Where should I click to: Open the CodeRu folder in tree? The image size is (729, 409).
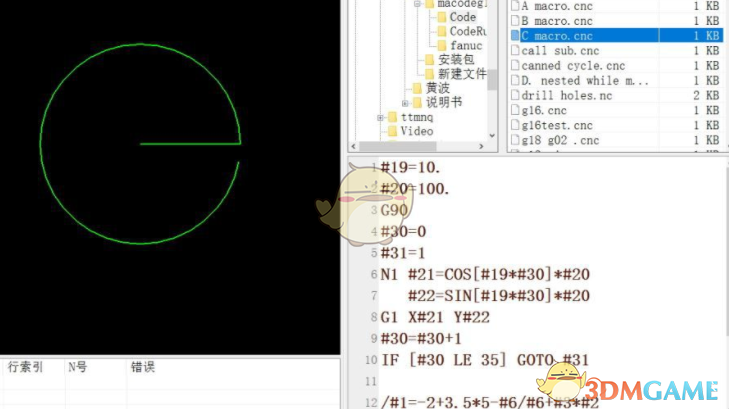pos(467,31)
